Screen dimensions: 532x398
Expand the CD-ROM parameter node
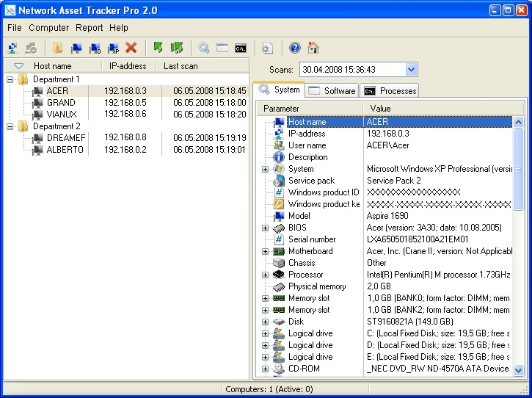click(266, 369)
